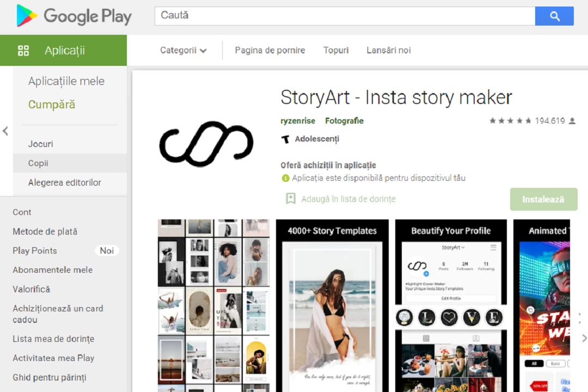Click the 194.619 ratings count
Image resolution: width=588 pixels, height=392 pixels.
pyautogui.click(x=550, y=121)
